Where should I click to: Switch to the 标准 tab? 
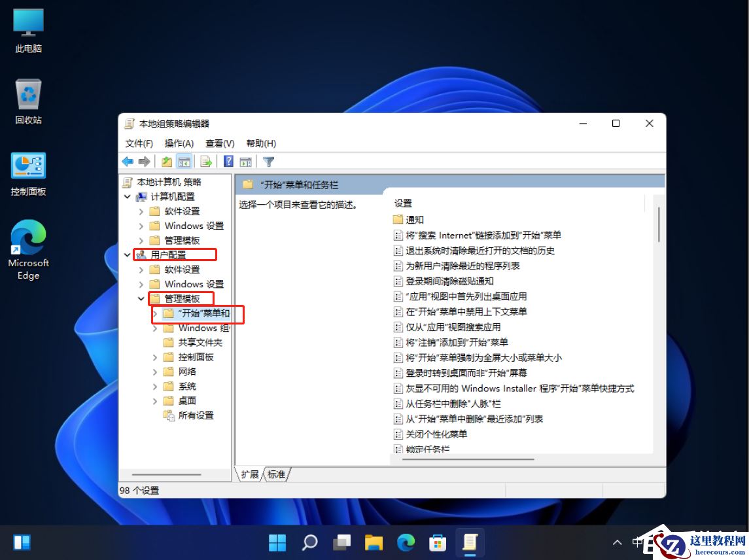tap(275, 474)
